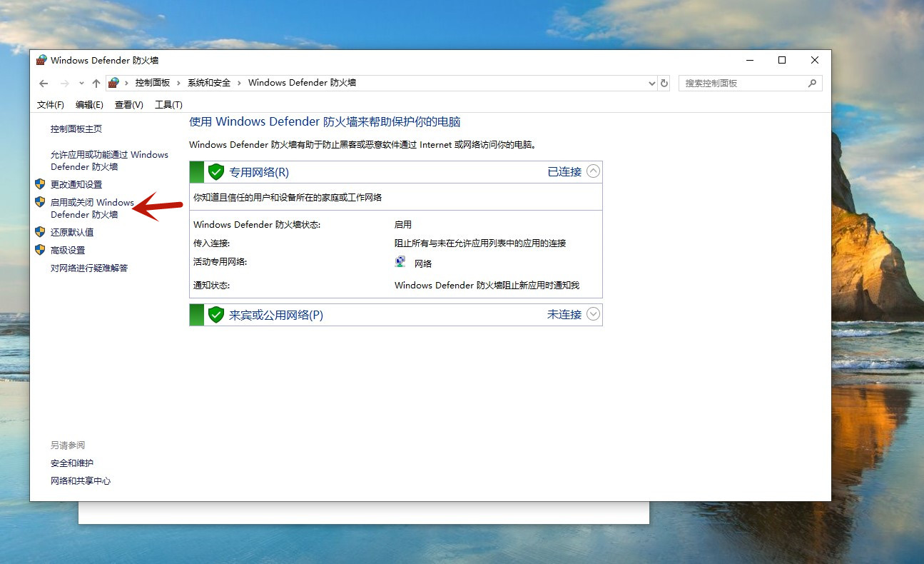Click the 启用 status value
The image size is (924, 564).
(x=403, y=225)
